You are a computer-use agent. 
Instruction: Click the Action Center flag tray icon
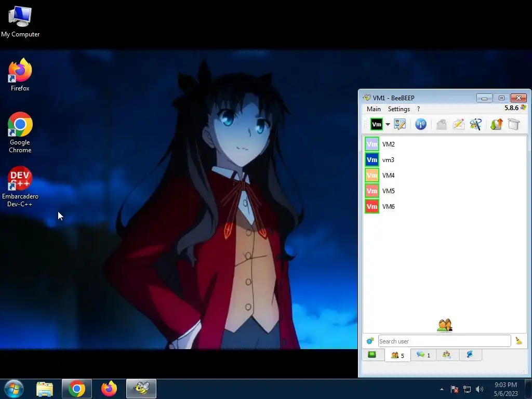click(454, 389)
